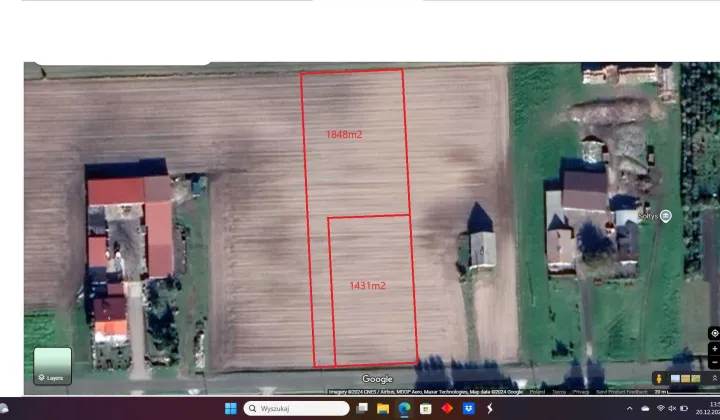Click the 1431m2 plot label
Viewport: 720px width, 420px height.
point(367,286)
